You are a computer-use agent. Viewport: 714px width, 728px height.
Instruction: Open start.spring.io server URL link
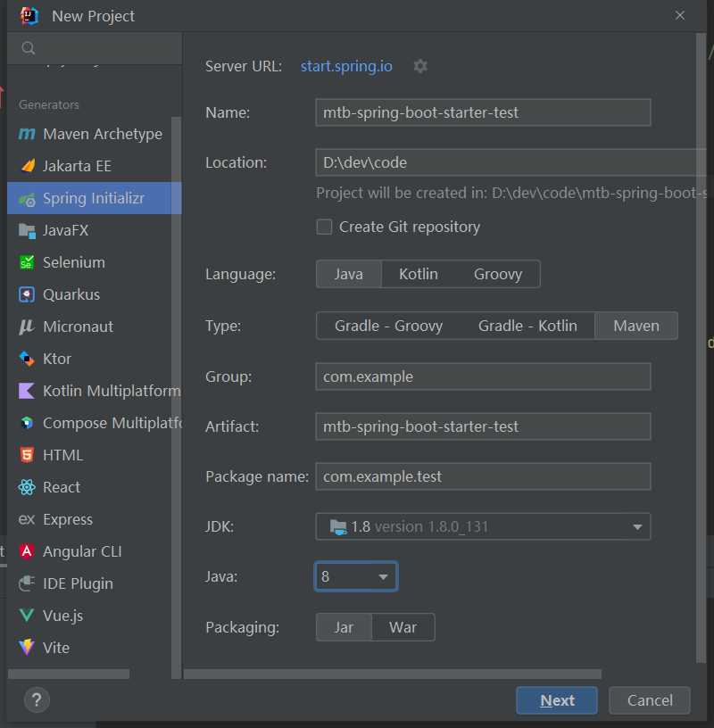tap(346, 66)
